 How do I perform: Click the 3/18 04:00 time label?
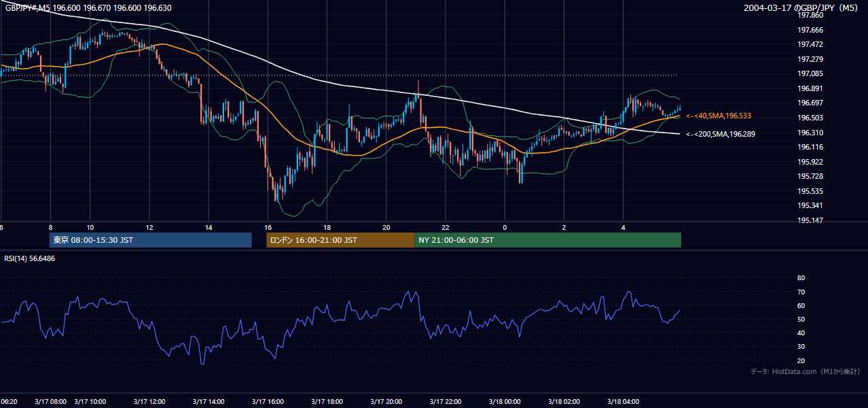pos(623,401)
